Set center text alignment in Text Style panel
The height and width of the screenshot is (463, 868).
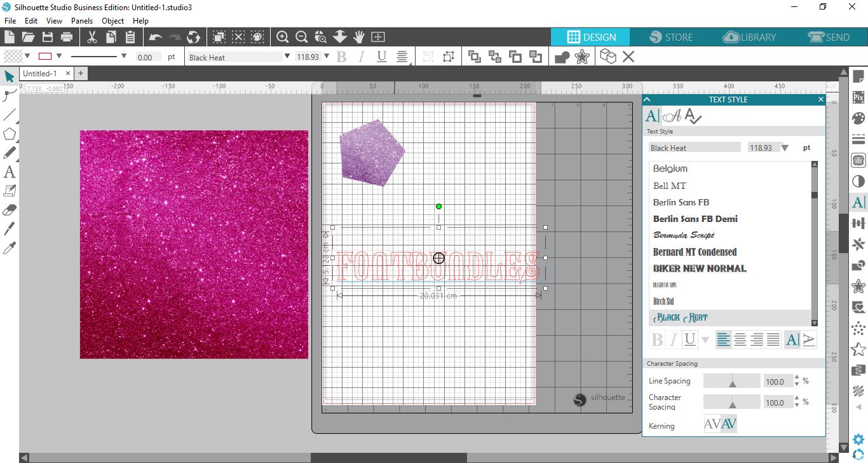740,340
